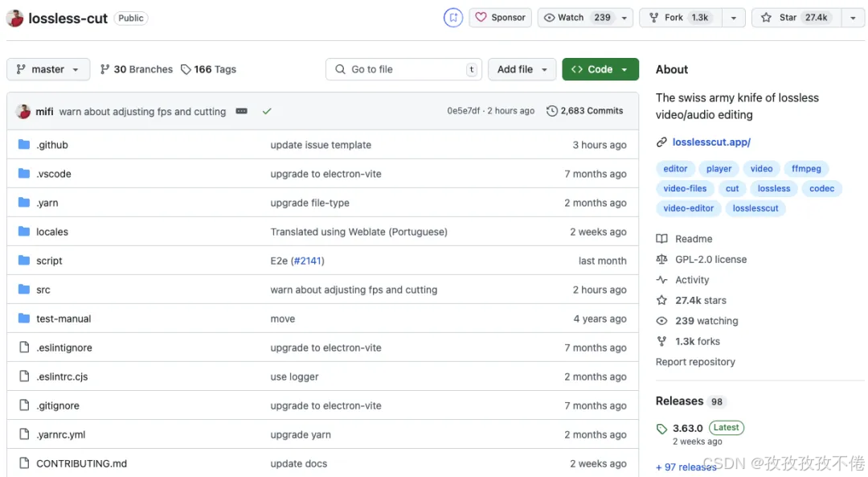Image resolution: width=868 pixels, height=477 pixels.
Task: Open the 'use logger' commit message
Action: click(x=294, y=376)
